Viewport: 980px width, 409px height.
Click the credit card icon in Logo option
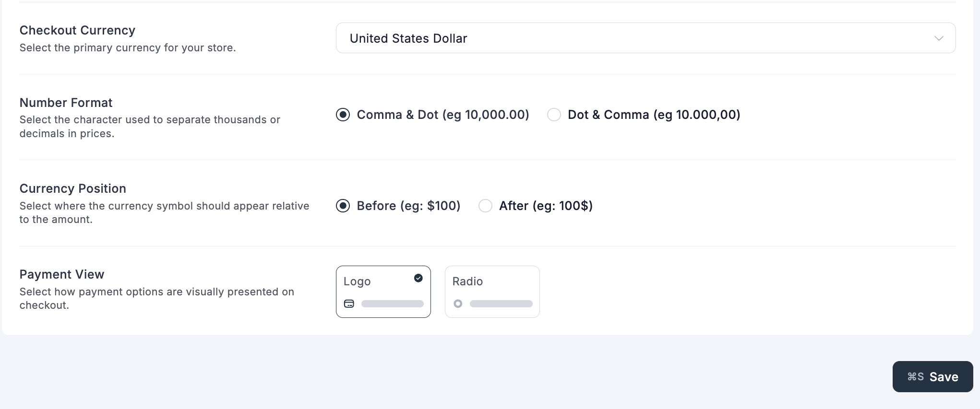(x=349, y=304)
